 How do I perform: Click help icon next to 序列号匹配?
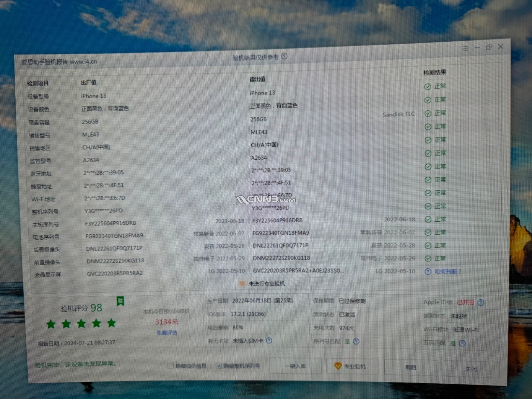[356, 342]
